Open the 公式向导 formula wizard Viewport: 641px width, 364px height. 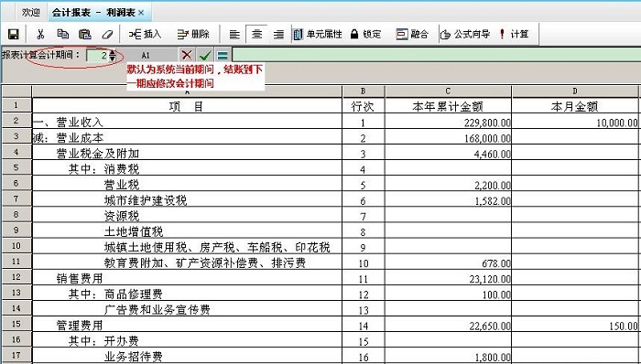(465, 34)
